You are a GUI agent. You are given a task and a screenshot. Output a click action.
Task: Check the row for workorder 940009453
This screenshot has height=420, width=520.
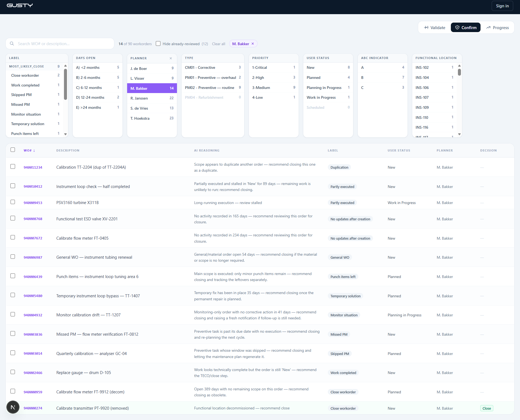(13, 202)
